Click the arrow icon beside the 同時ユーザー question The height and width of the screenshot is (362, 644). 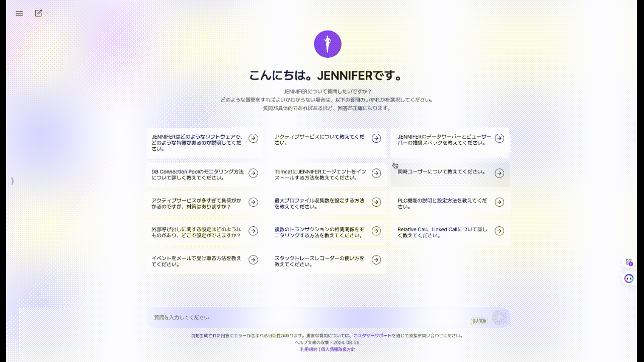pos(499,173)
